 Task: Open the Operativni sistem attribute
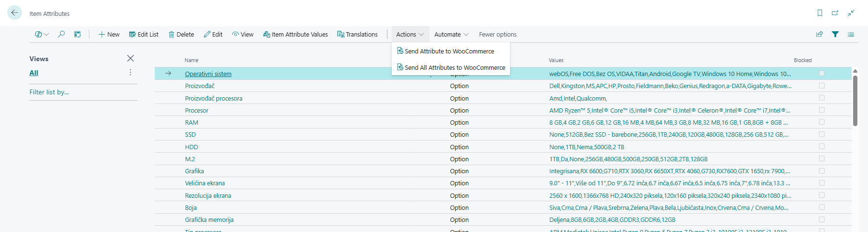[208, 74]
